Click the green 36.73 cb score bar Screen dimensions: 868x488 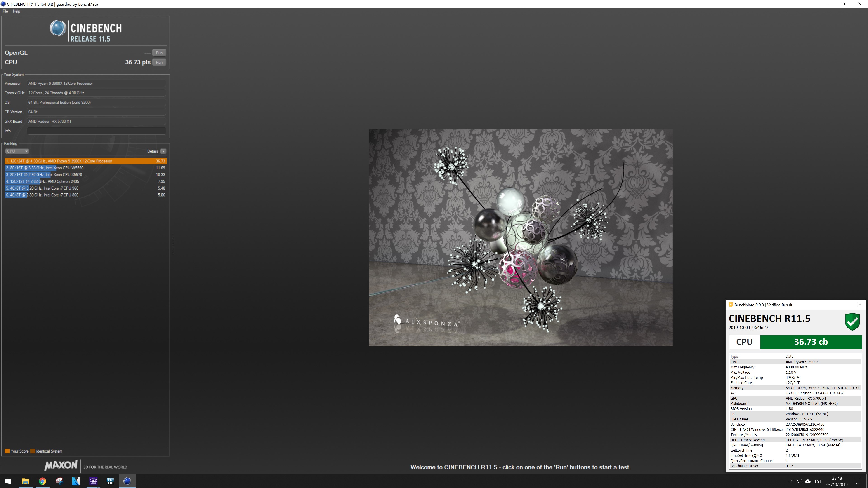coord(811,342)
